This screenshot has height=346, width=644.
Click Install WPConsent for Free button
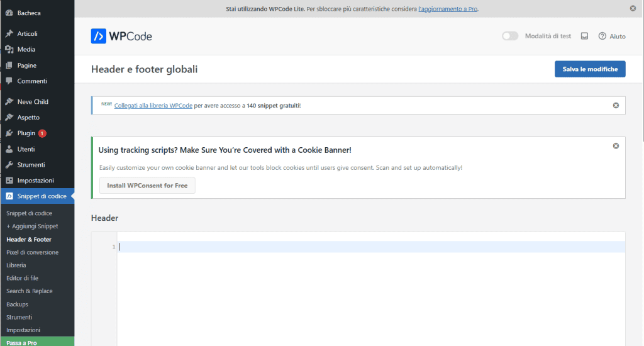147,186
